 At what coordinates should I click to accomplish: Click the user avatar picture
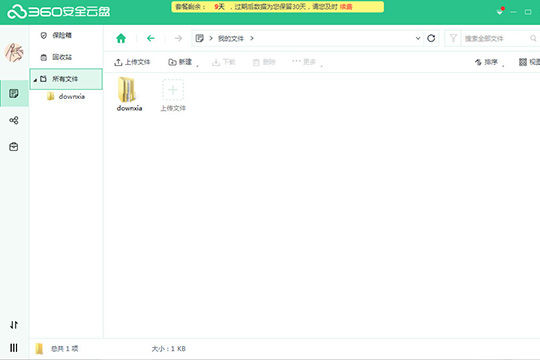pos(14,53)
